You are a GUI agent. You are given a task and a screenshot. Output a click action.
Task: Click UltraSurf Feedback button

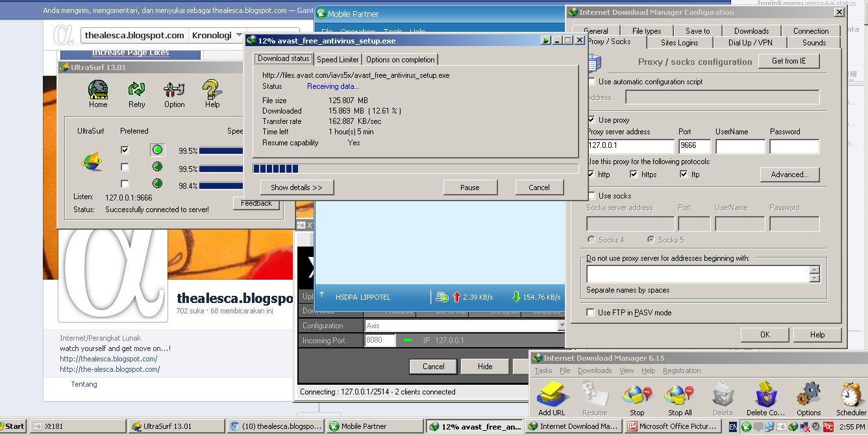[256, 203]
